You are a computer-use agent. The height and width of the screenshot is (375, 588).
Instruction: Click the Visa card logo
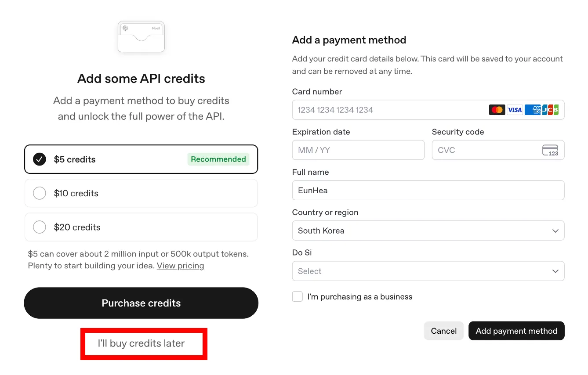[515, 110]
